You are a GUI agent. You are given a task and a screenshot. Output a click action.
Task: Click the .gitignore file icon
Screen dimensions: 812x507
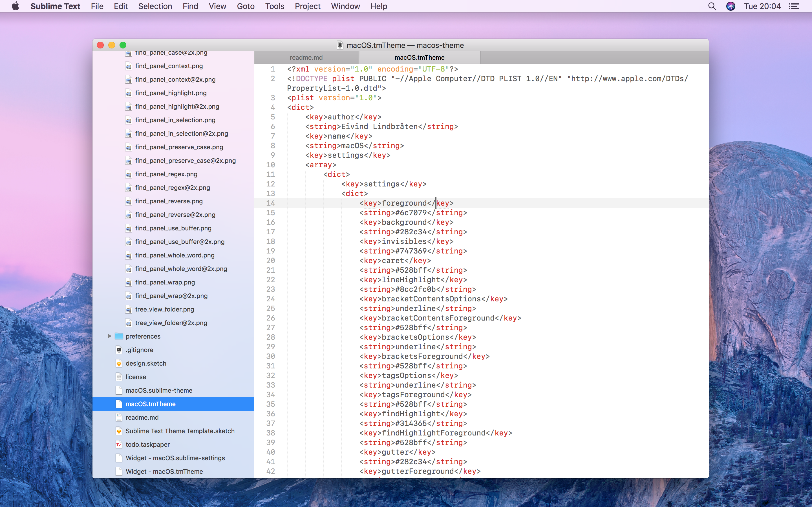119,350
